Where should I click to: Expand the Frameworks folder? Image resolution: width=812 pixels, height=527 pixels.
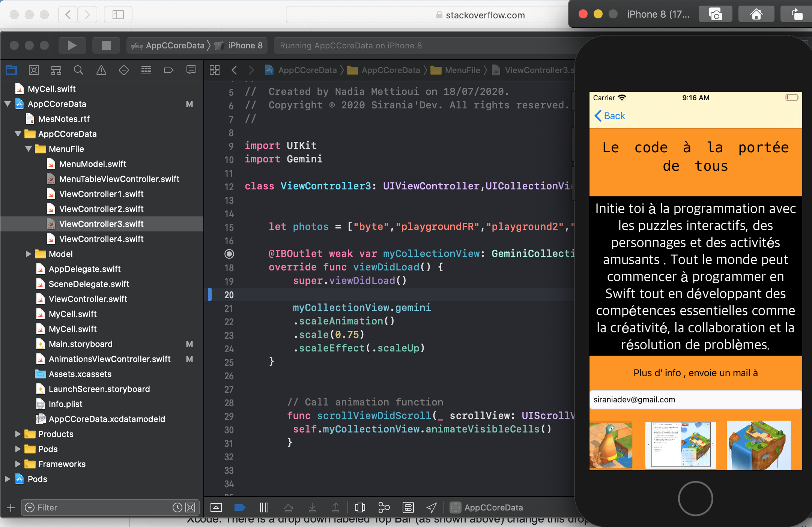tap(18, 464)
